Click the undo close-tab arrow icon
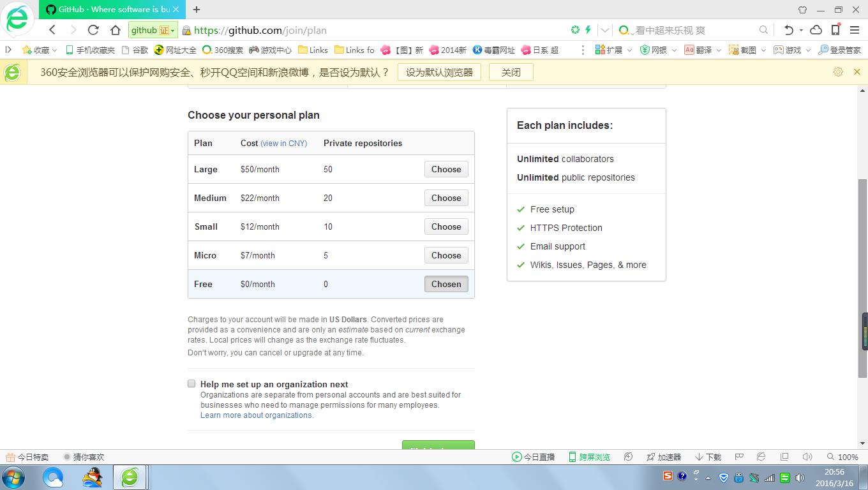This screenshot has width=868, height=490. coord(789,30)
